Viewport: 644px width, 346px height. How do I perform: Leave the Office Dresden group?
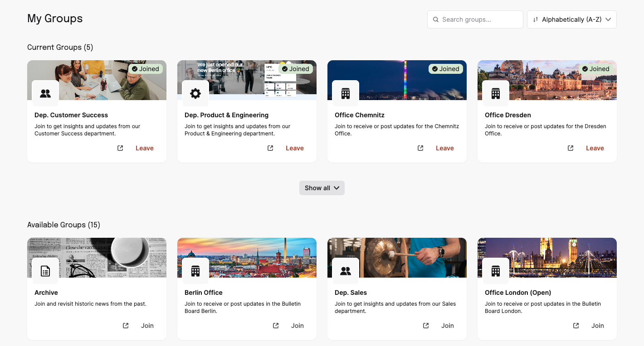tap(595, 148)
